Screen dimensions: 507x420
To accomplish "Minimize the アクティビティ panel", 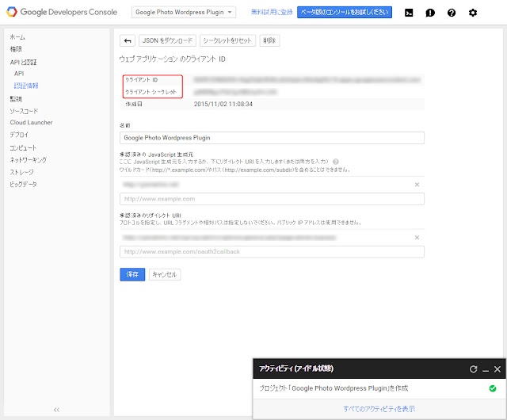I will pos(486,369).
